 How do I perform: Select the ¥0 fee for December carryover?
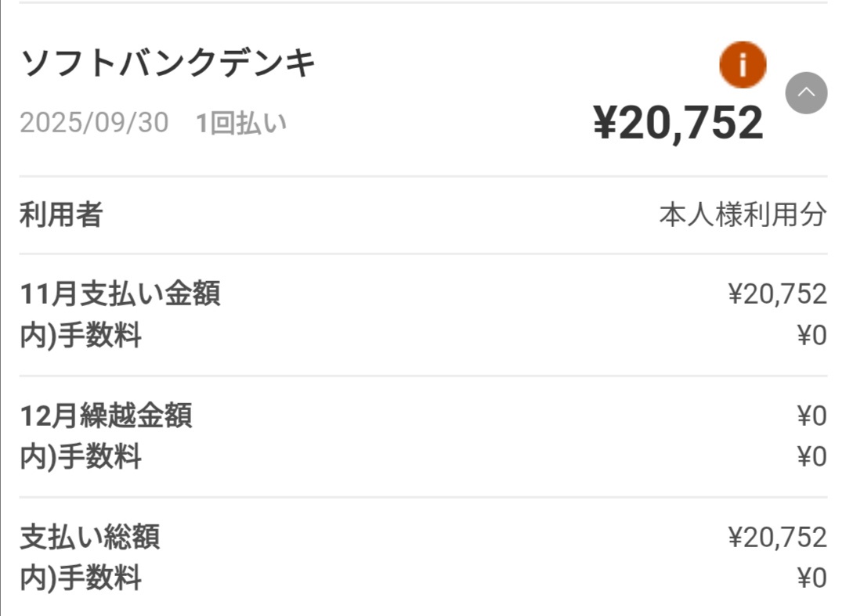(x=812, y=456)
